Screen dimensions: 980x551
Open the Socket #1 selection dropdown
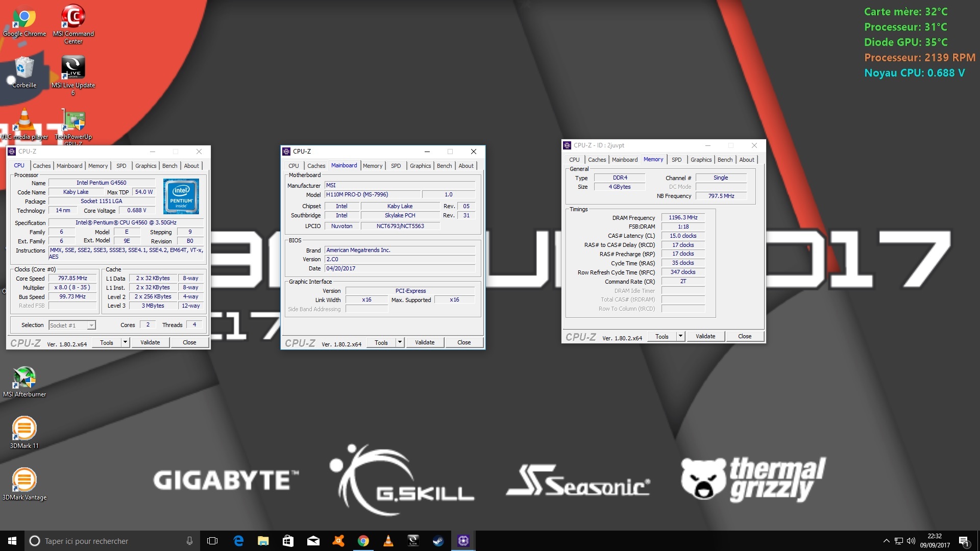[x=72, y=325]
